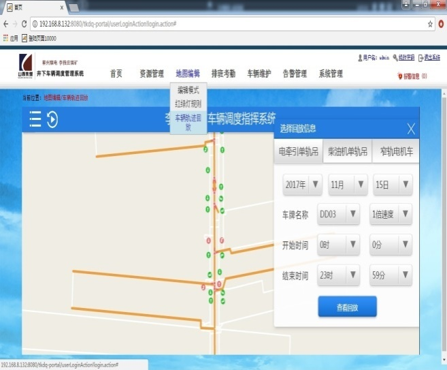Choose 红绿灯规则 from dropdown menu
The image size is (447, 370).
(x=188, y=104)
